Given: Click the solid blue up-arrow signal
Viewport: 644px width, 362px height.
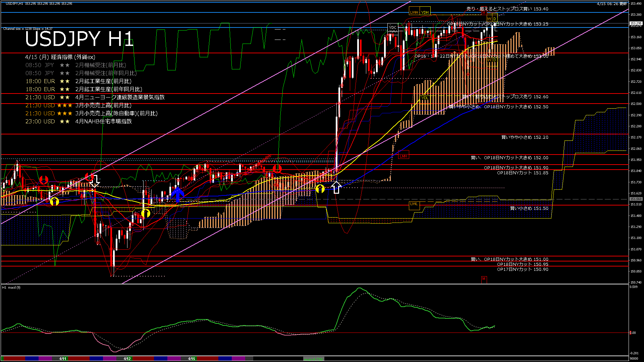Looking at the screenshot, I should 178,195.
